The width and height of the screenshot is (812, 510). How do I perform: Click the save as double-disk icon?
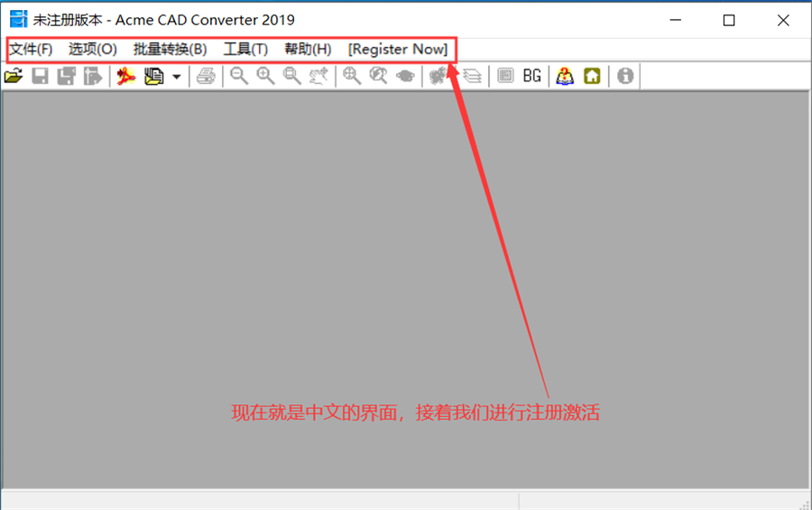tap(66, 76)
